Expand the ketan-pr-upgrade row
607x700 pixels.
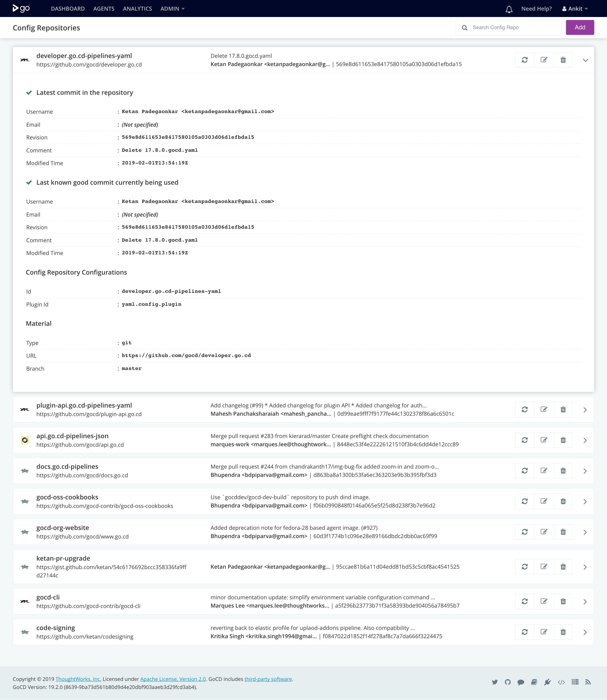[585, 567]
